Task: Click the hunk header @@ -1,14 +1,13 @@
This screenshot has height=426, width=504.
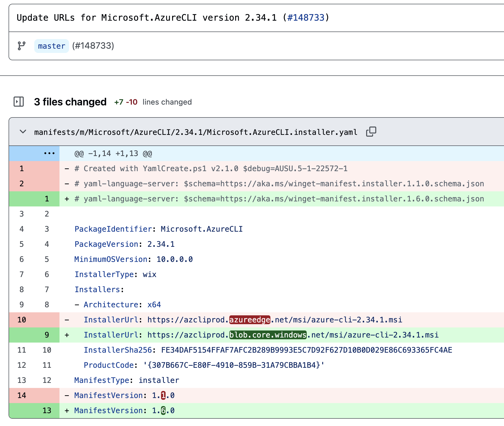Action: (x=113, y=153)
